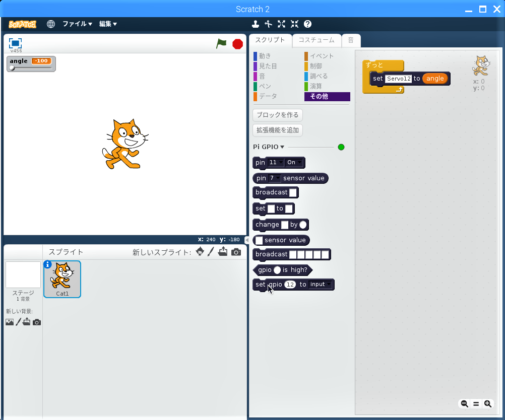The height and width of the screenshot is (420, 505).
Task: Upload a sprite from file
Action: coord(223,252)
